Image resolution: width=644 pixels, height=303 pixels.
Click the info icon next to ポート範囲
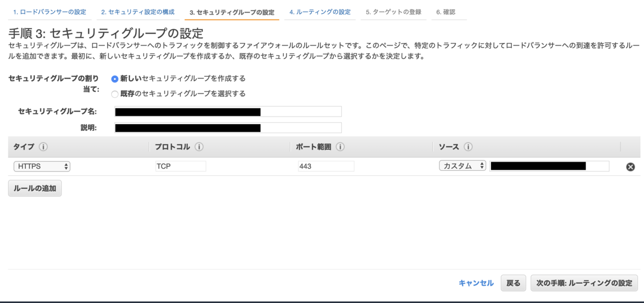[340, 147]
